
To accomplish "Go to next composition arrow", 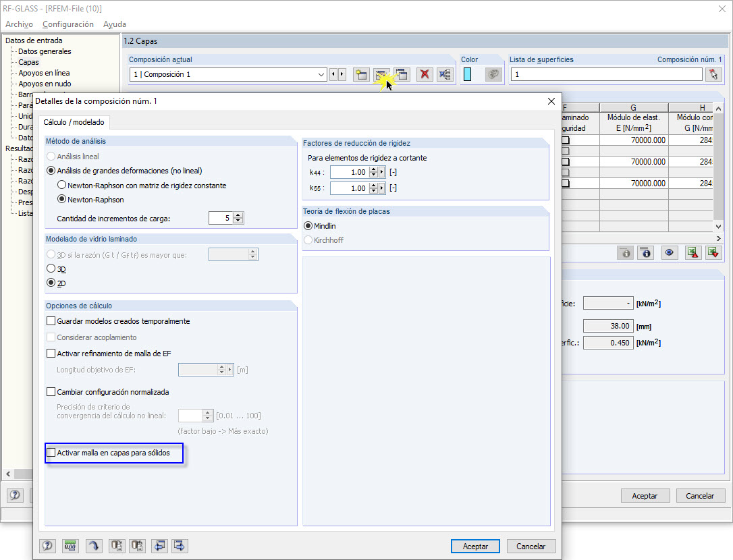I will (x=342, y=74).
